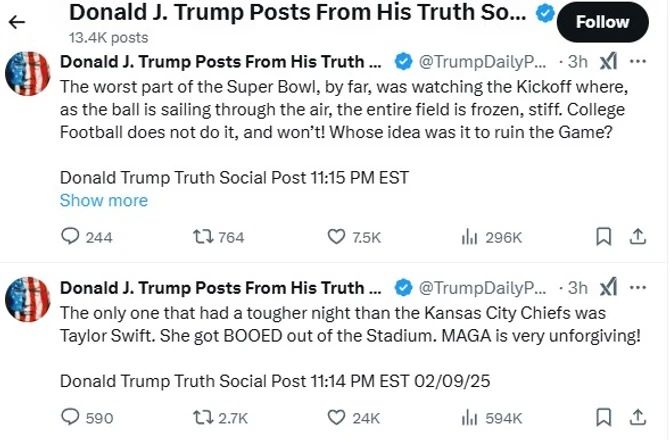Viewport: 670px width, 440px height.
Task: Open the avatar of the Taylor Swift post
Action: [28, 297]
